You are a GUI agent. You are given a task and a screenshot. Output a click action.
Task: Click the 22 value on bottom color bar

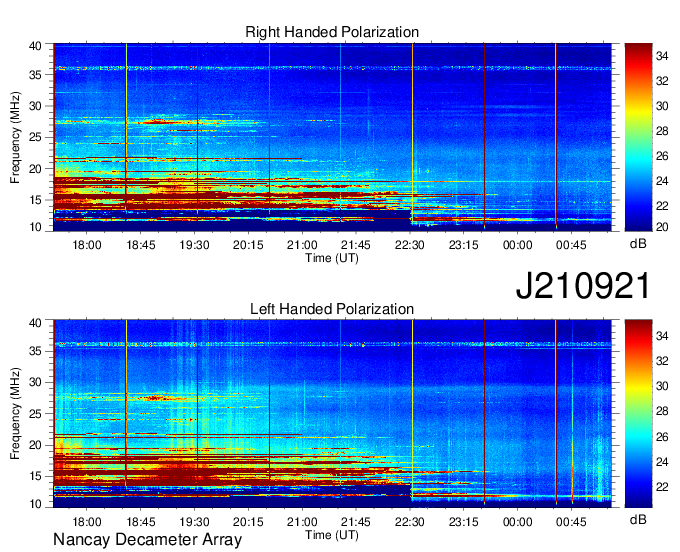click(x=662, y=487)
